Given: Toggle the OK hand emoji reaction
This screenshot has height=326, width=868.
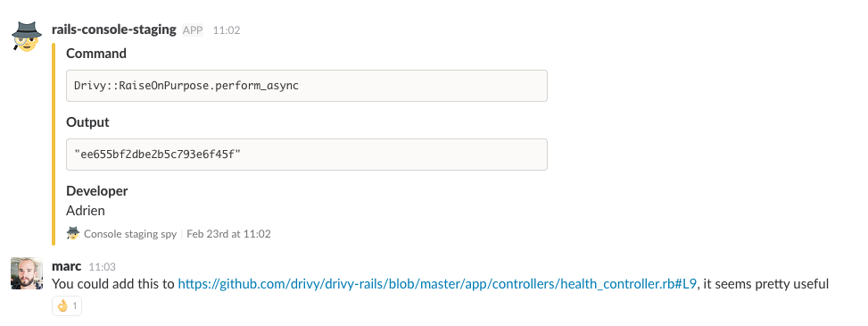Looking at the screenshot, I should pos(66,305).
